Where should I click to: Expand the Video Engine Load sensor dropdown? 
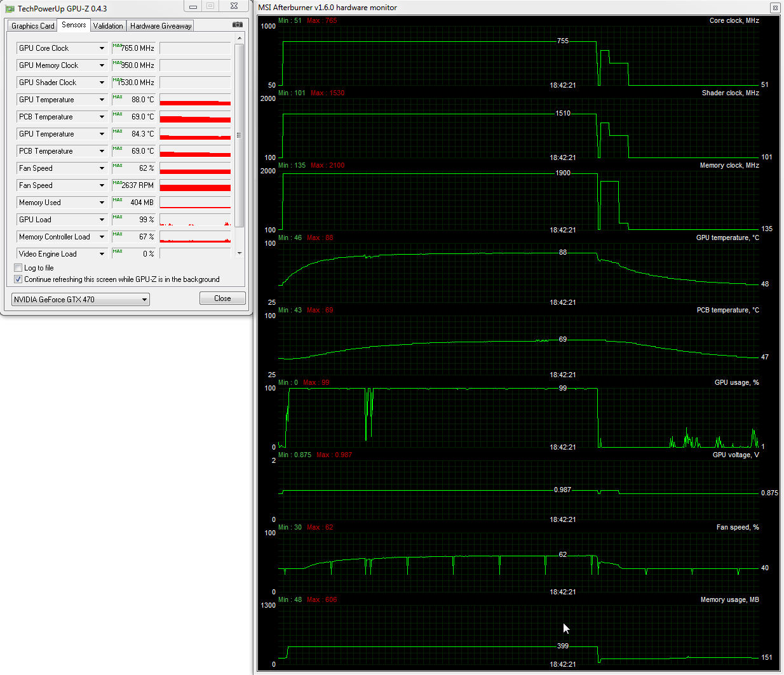[102, 254]
